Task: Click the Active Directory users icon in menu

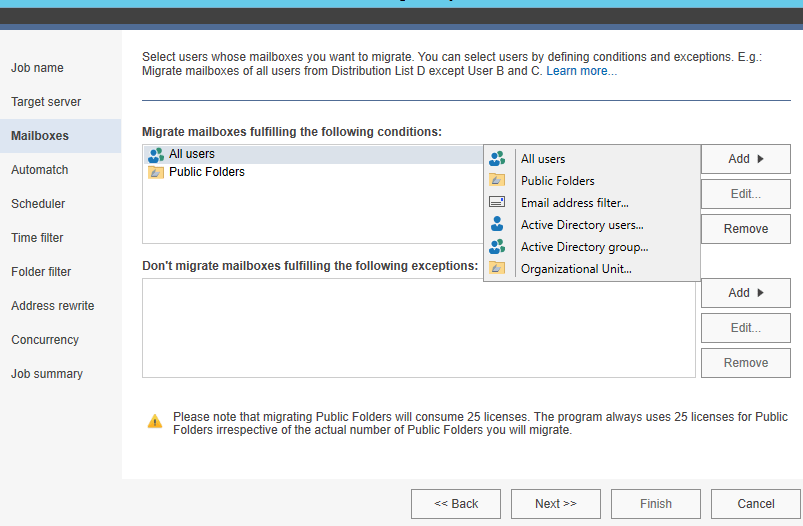Action: point(497,224)
